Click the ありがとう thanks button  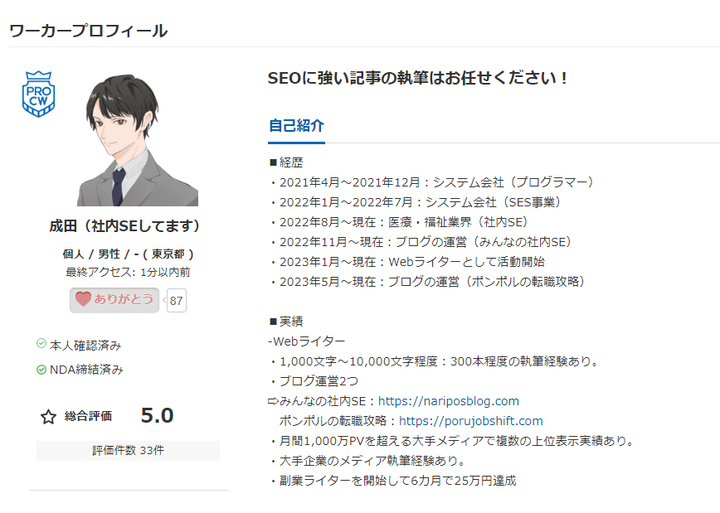click(114, 300)
